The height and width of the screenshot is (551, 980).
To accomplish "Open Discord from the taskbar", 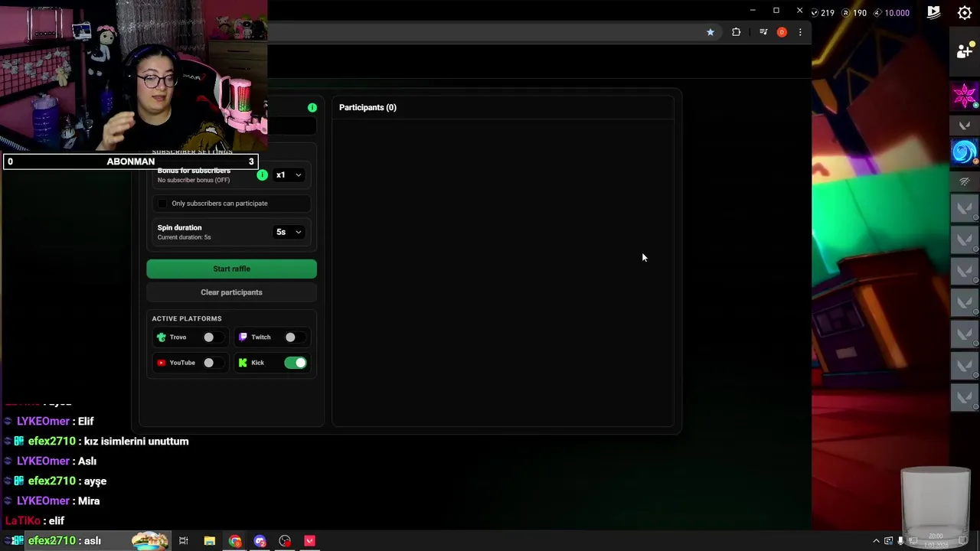I will point(260,541).
